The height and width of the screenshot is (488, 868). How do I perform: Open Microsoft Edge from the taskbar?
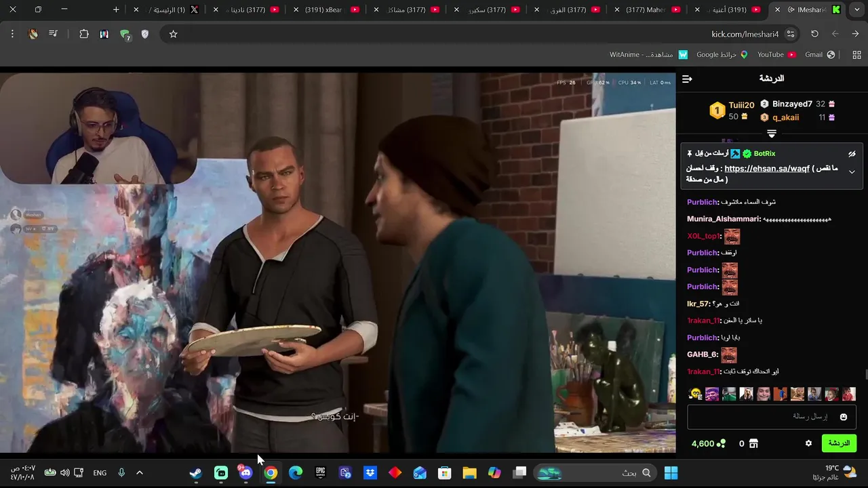(x=295, y=472)
